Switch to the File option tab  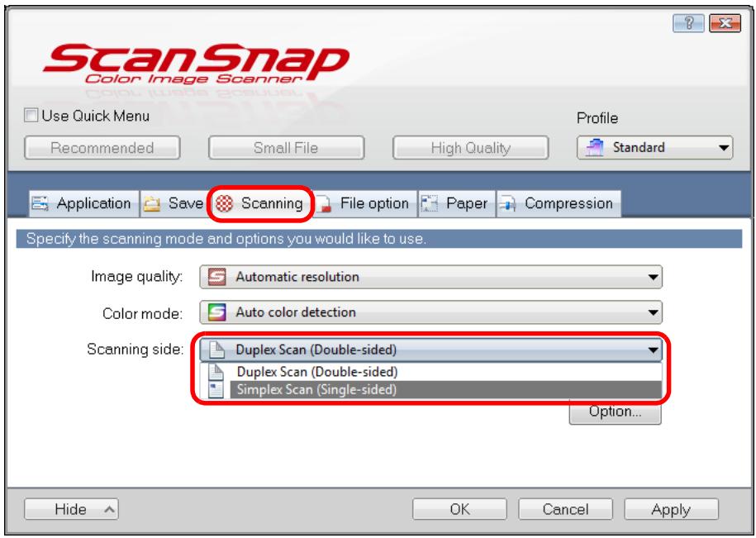(x=365, y=203)
